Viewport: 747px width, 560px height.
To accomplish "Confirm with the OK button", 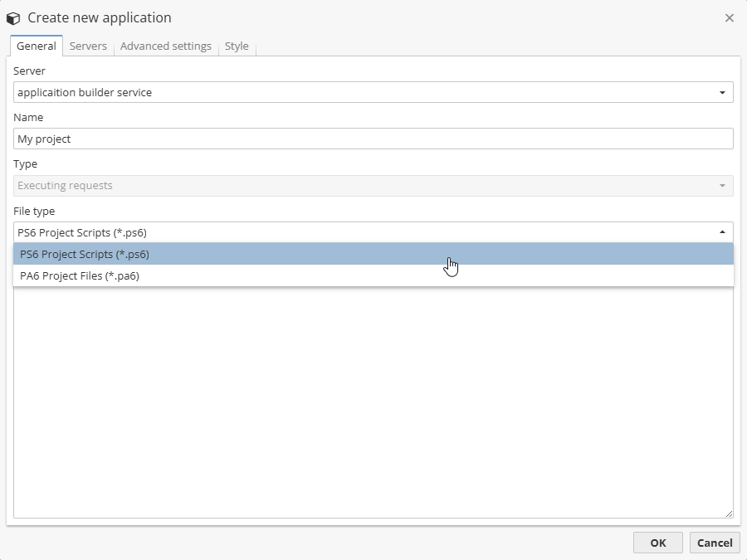I will (x=658, y=543).
